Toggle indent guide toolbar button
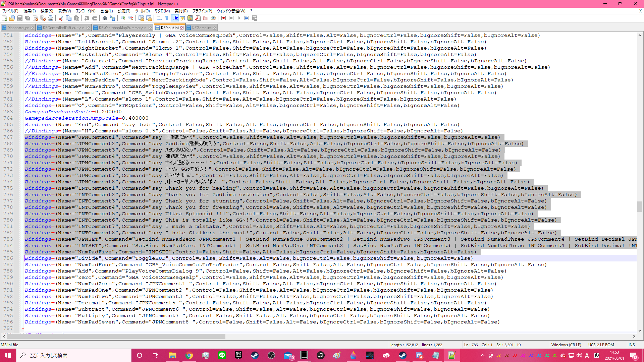Image resolution: width=644 pixels, height=362 pixels. click(x=175, y=18)
